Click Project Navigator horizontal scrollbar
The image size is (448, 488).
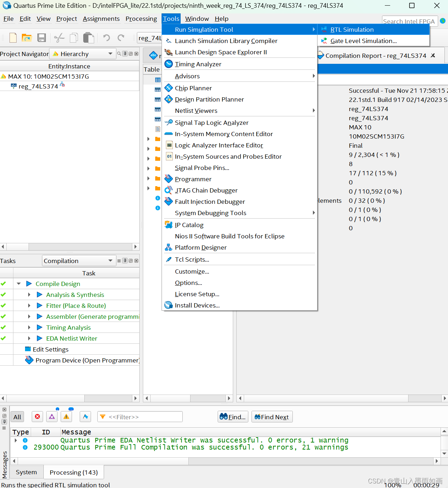[69, 247]
